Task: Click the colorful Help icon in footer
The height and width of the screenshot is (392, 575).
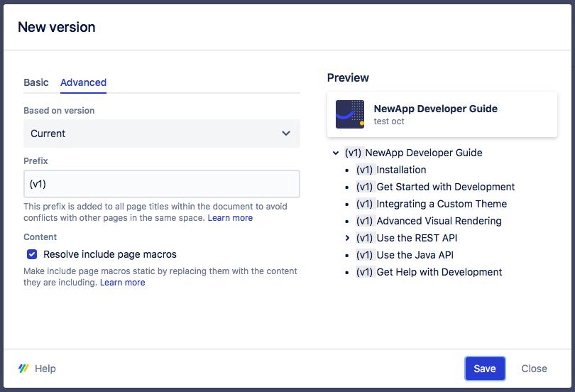Action: [x=23, y=369]
